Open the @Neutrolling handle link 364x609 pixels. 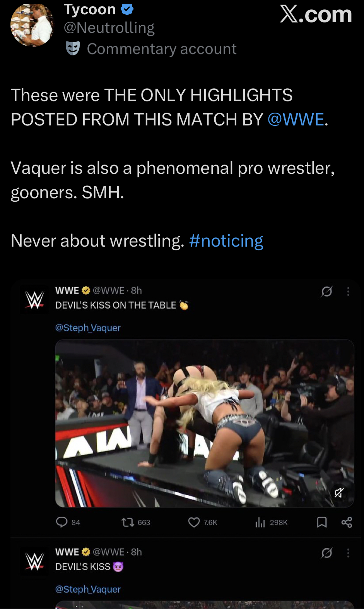[x=109, y=28]
